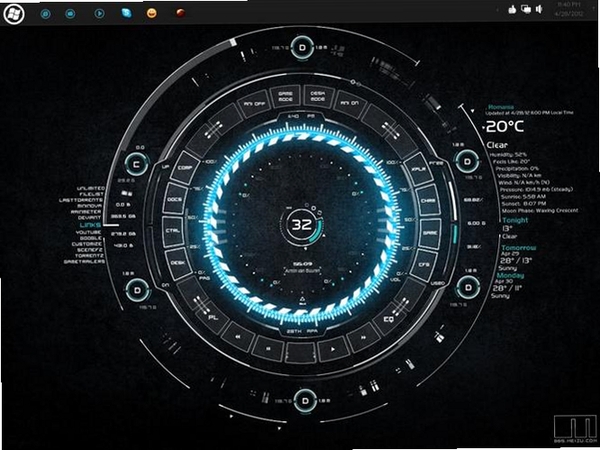Image resolution: width=600 pixels, height=450 pixels.
Task: Toggle ANI OFF animation button
Action: pos(253,103)
